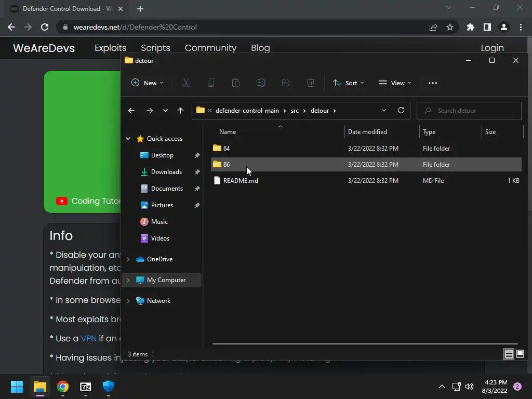Click the Login link on WeAreDevs
The width and height of the screenshot is (532, 399).
[x=492, y=48]
